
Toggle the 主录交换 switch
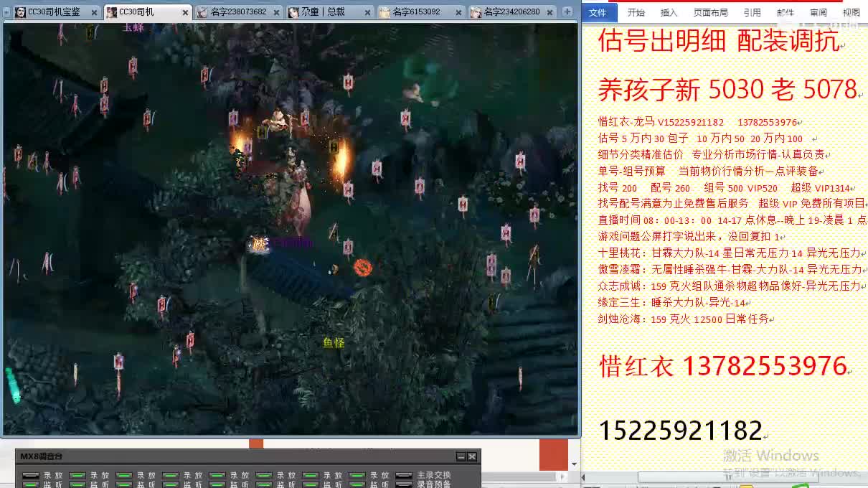pyautogui.click(x=404, y=475)
